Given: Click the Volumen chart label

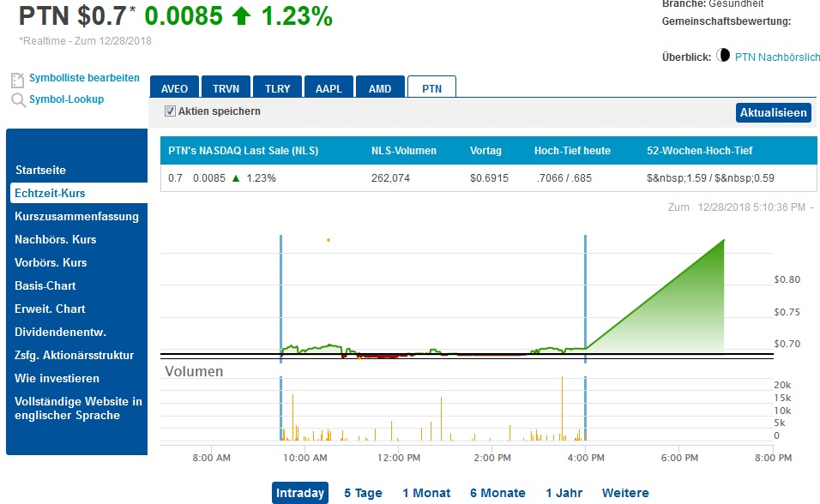Looking at the screenshot, I should pos(194,371).
